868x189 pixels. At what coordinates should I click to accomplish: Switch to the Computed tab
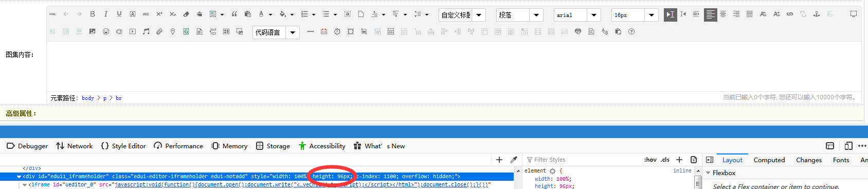click(x=769, y=160)
